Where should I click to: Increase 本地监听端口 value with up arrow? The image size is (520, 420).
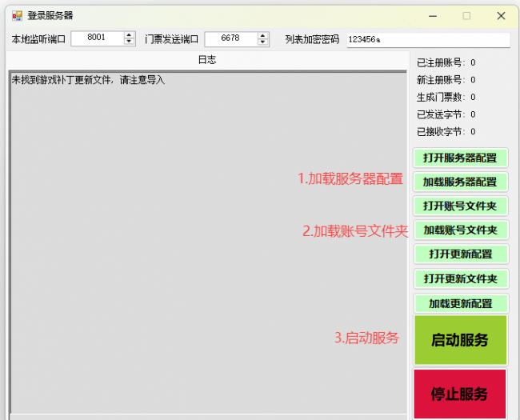[130, 34]
